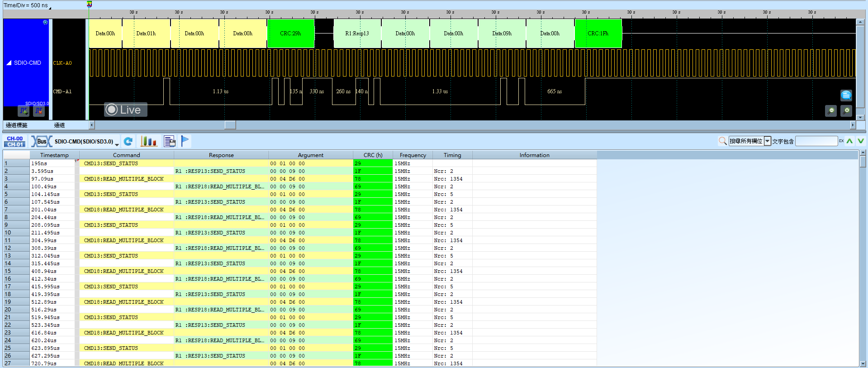Click the Command column header

coord(127,155)
